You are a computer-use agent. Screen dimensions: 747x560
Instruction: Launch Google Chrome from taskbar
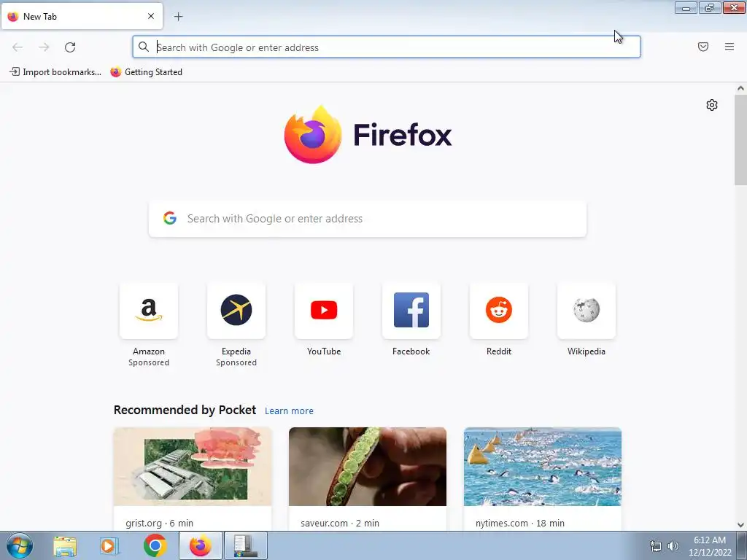click(x=155, y=545)
